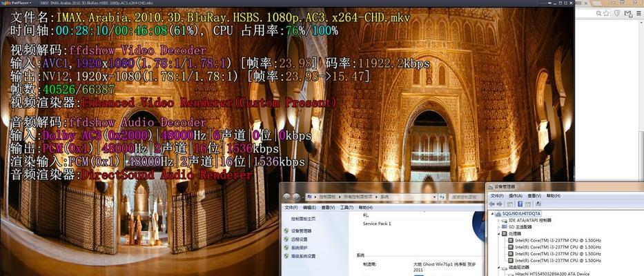Collapse the 磁盘驱动器 node
The image size is (644, 276).
(x=499, y=268)
